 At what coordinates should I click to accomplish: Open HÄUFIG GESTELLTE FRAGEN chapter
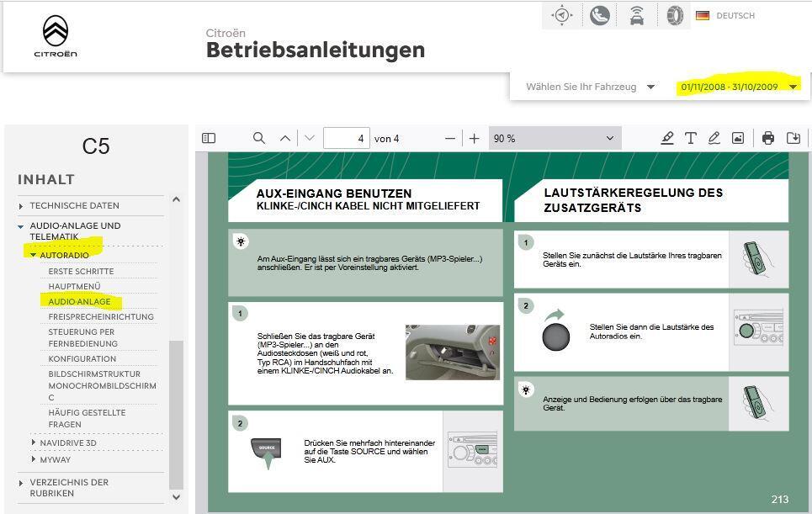click(87, 418)
